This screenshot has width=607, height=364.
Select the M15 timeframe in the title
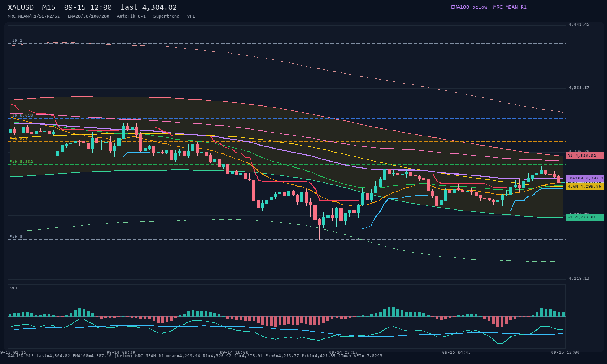pos(49,7)
